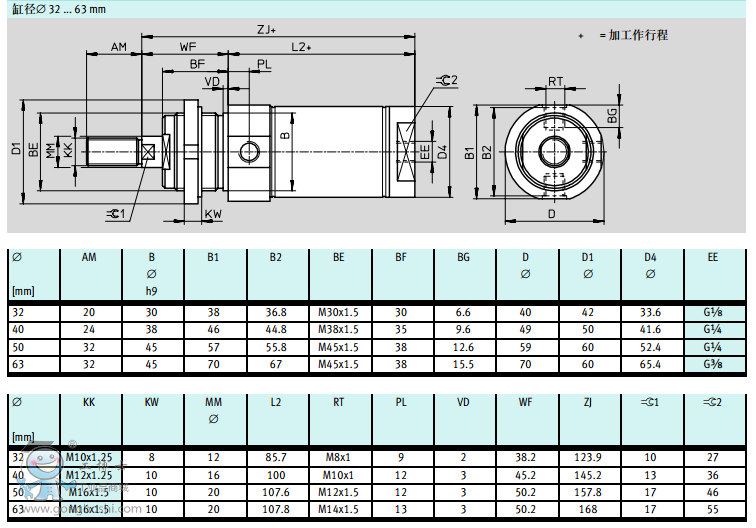Select the wrench 2 column header in the lower table
Viewport: 756px width, 528px height.
[x=712, y=402]
